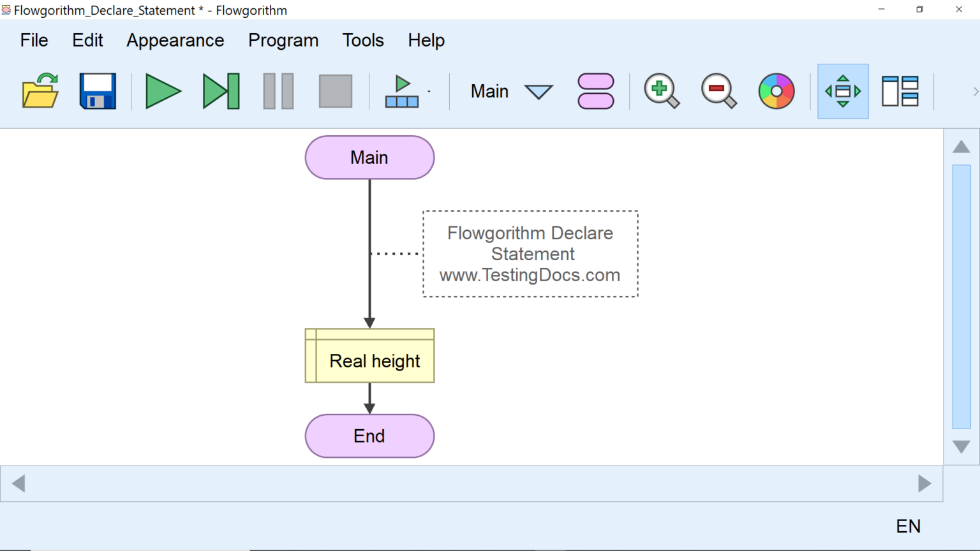The height and width of the screenshot is (551, 980).
Task: Save the flowchart with the floppy disk icon
Action: [98, 91]
